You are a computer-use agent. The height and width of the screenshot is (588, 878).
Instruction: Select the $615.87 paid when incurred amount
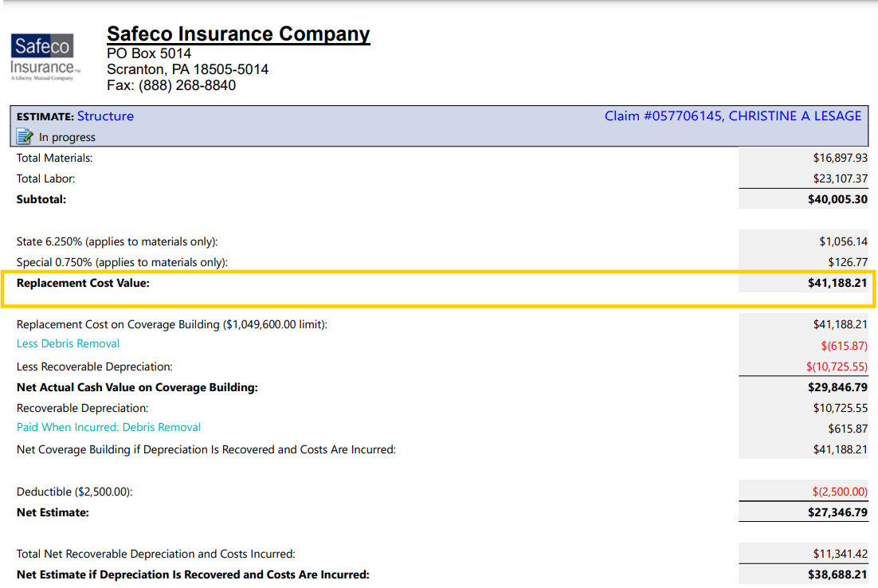click(x=848, y=429)
